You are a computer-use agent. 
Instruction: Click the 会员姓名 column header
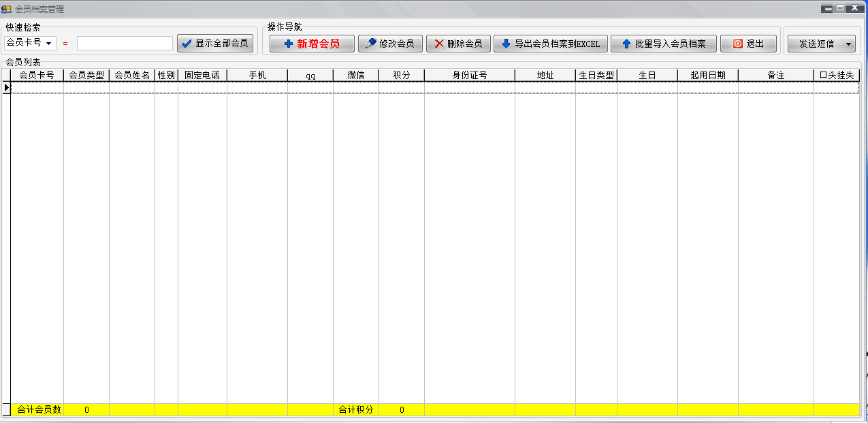tap(132, 75)
